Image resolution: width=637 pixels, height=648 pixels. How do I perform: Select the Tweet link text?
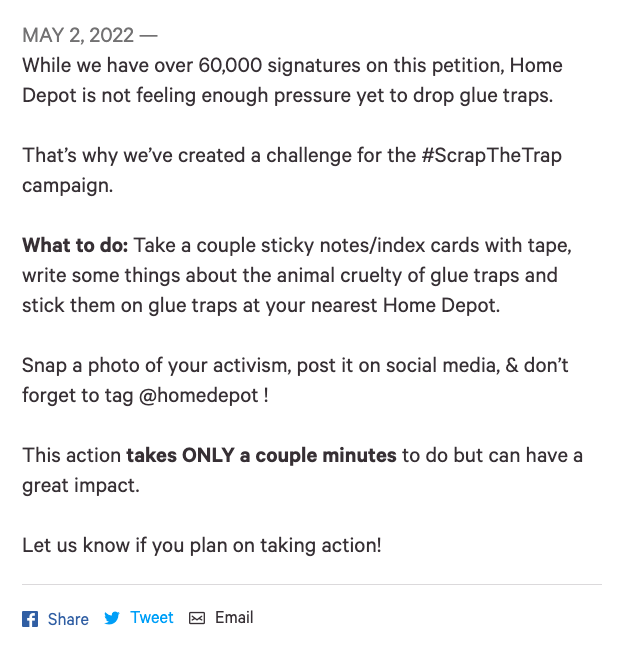click(x=152, y=618)
